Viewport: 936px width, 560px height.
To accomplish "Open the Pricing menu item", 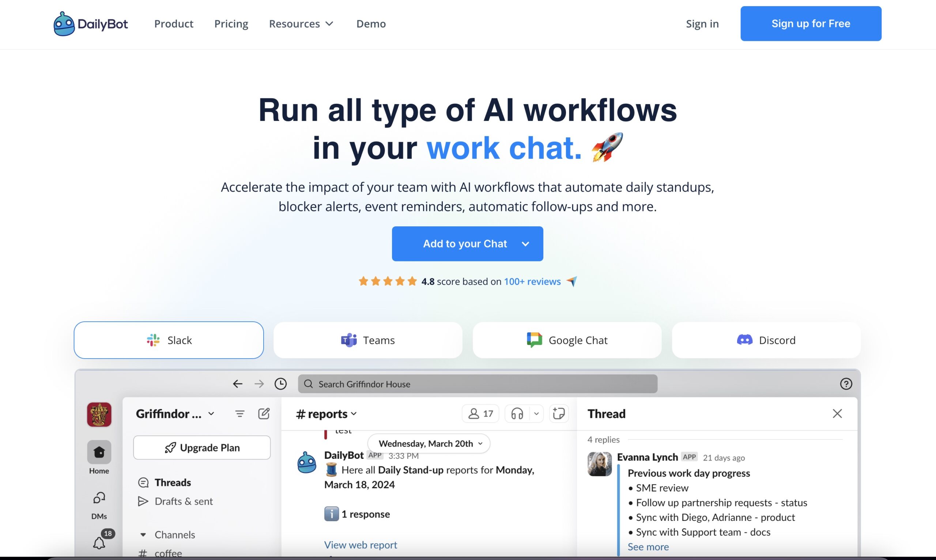I will (231, 24).
